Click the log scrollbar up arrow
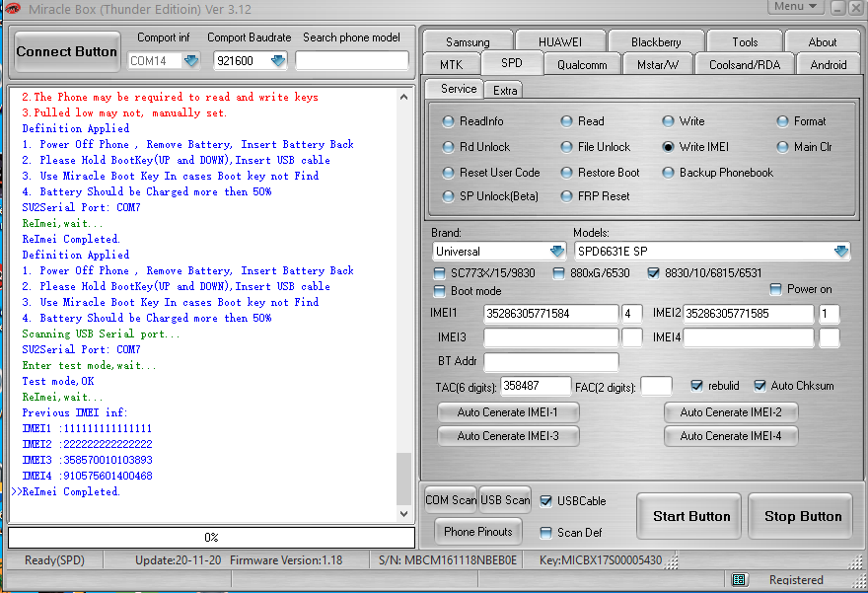 pyautogui.click(x=404, y=97)
